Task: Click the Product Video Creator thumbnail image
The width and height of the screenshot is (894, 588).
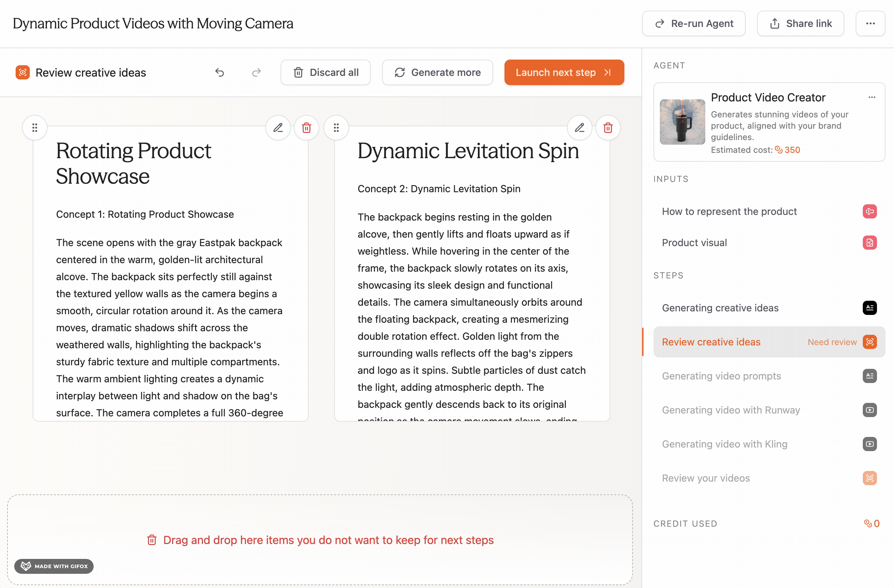Action: tap(682, 122)
